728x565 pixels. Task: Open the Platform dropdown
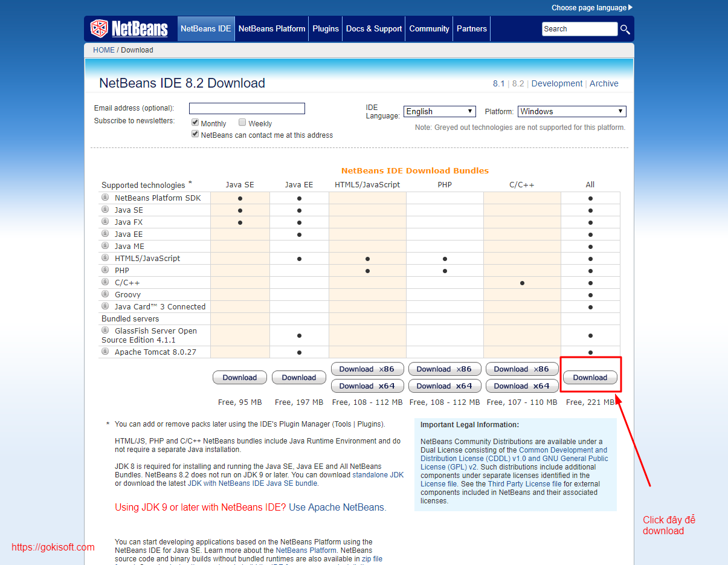(x=572, y=111)
